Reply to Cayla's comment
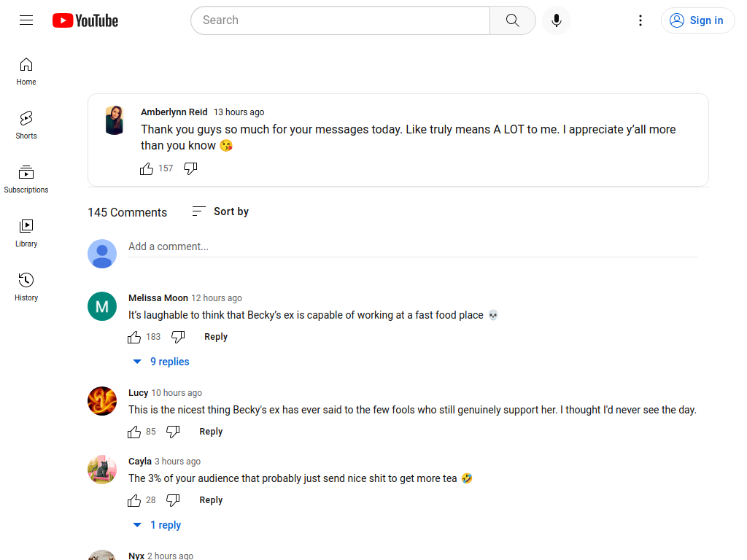 (211, 500)
